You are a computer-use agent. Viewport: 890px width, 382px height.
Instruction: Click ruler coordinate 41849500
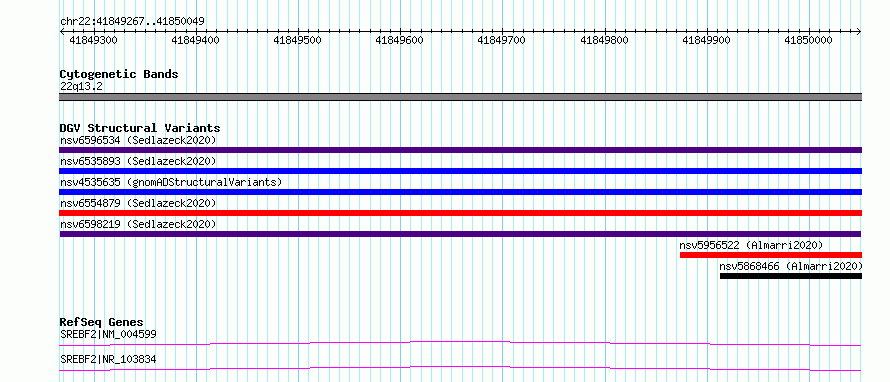click(x=297, y=40)
